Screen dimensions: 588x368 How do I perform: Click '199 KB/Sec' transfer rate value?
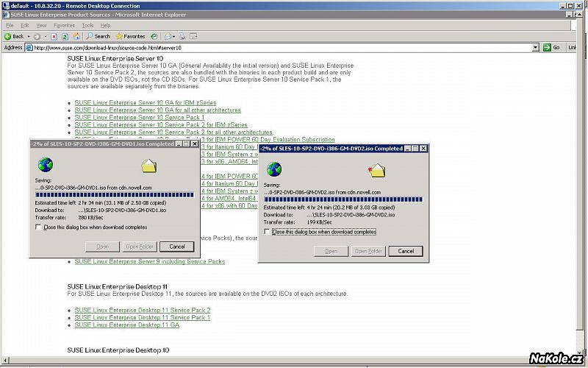(x=320, y=222)
